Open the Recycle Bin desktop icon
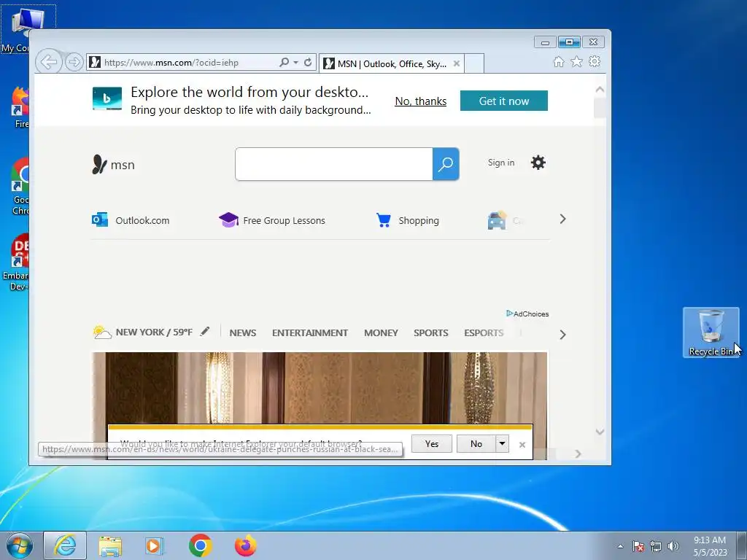This screenshot has height=560, width=747. click(x=711, y=332)
